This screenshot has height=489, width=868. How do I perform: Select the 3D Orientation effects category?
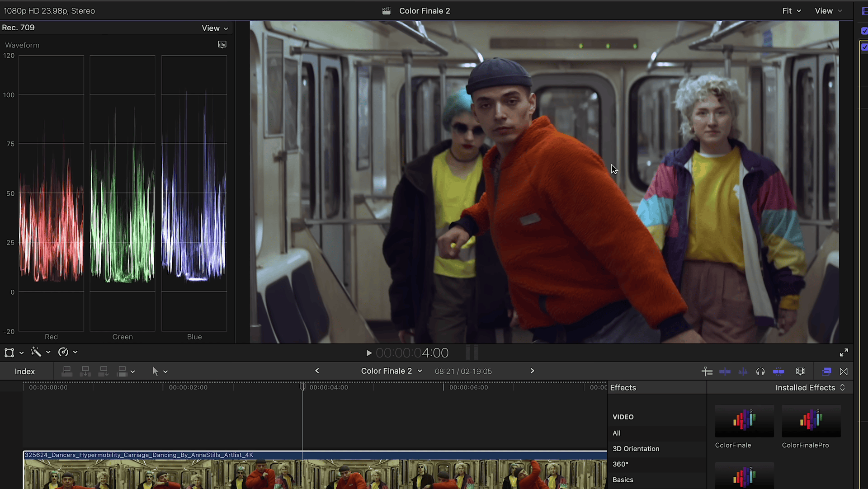pos(636,449)
